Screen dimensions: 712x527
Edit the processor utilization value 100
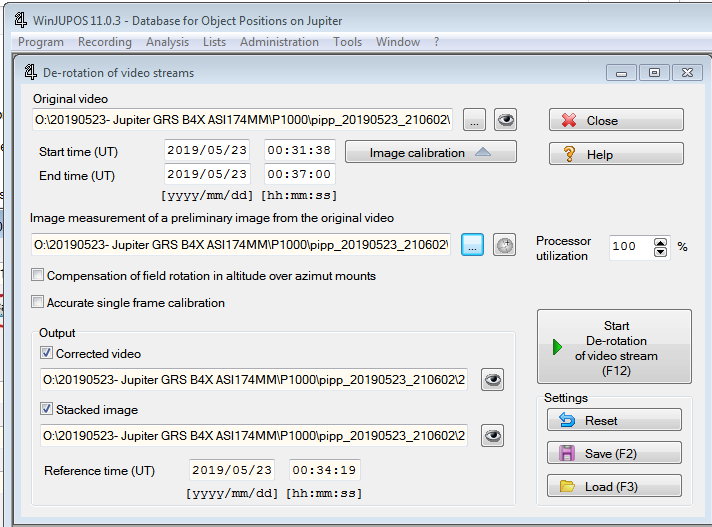pos(630,246)
